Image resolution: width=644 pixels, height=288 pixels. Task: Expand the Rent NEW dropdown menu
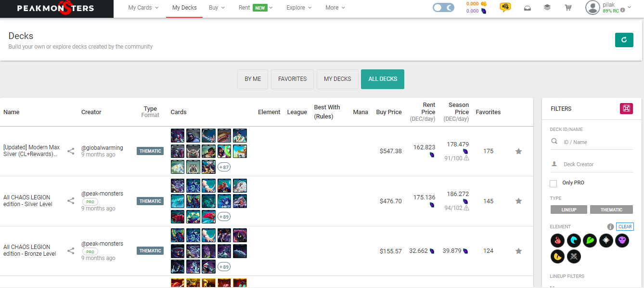256,8
